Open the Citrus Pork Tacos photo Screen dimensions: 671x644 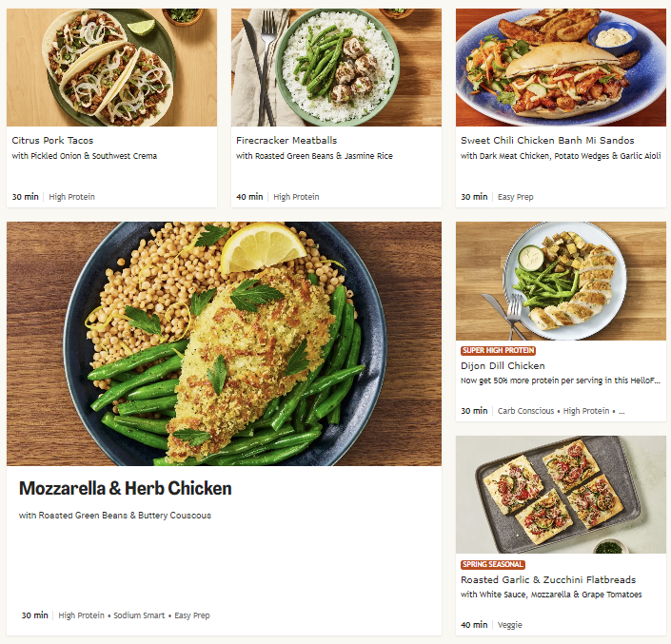111,67
